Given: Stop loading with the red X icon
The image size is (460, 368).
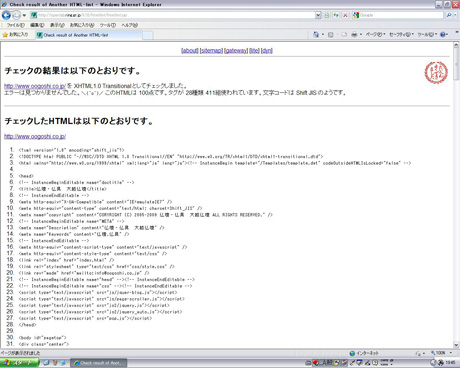Looking at the screenshot, I should 345,15.
